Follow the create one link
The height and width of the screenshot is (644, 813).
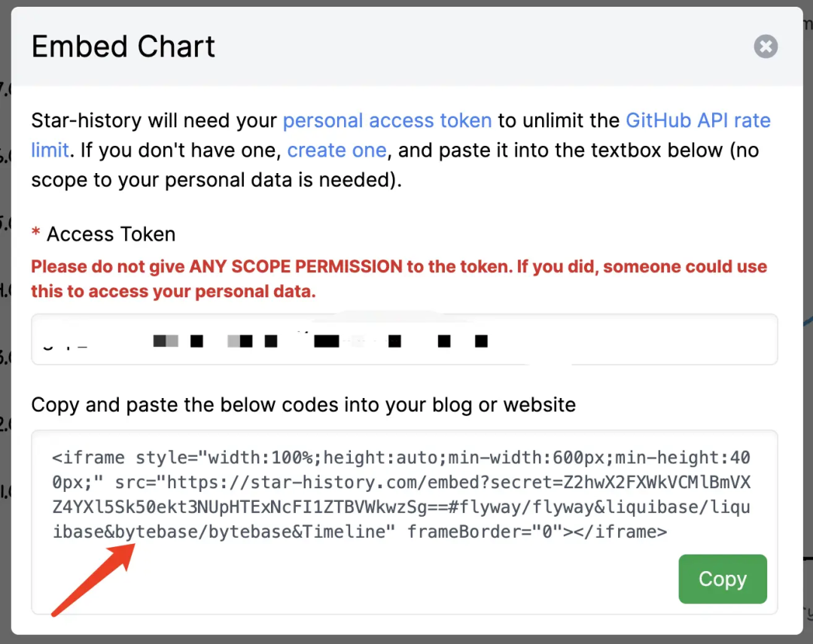click(336, 150)
